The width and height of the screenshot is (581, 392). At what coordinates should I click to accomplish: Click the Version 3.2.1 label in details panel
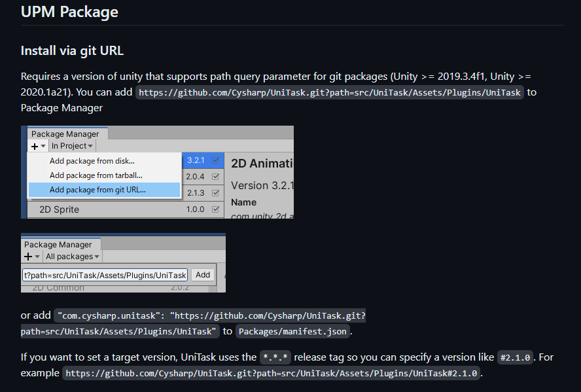point(262,185)
